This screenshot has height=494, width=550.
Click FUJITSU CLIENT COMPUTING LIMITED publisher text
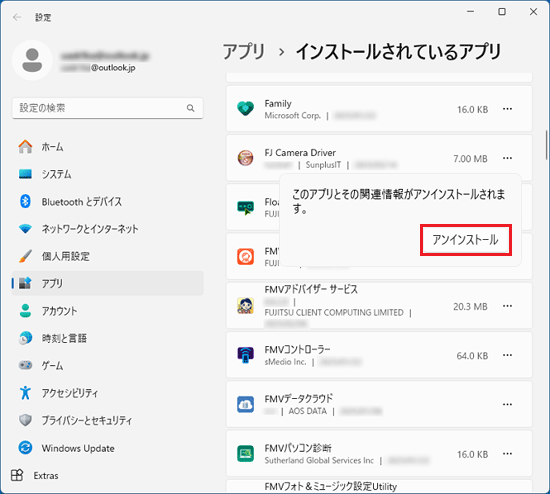point(334,312)
